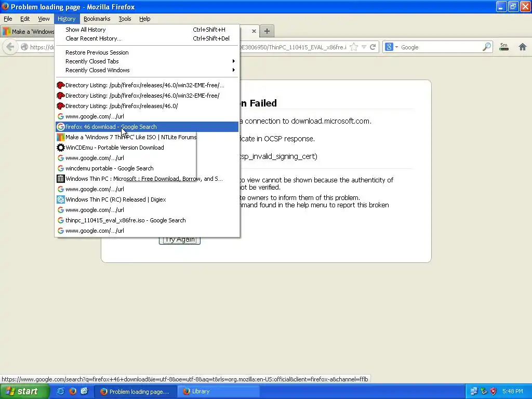The width and height of the screenshot is (532, 399).
Task: Open the View menu
Action: pyautogui.click(x=44, y=19)
